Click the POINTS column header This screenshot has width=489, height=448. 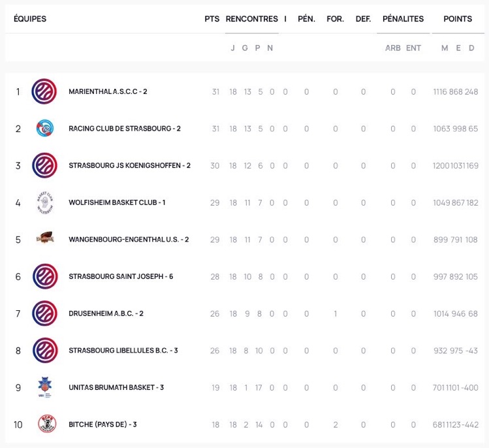click(458, 19)
